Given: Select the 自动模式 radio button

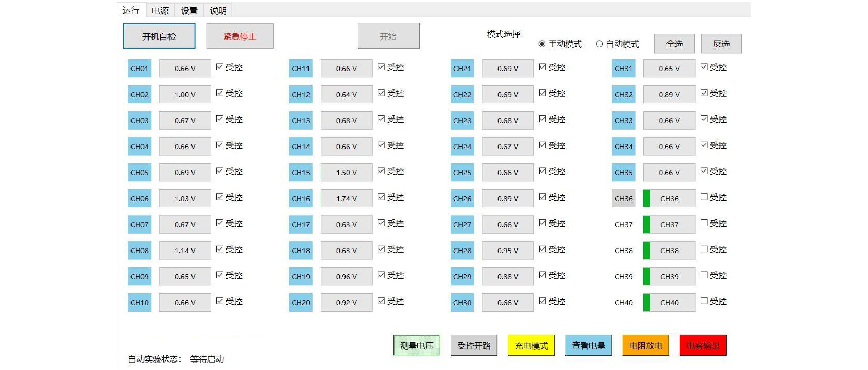Looking at the screenshot, I should (599, 44).
